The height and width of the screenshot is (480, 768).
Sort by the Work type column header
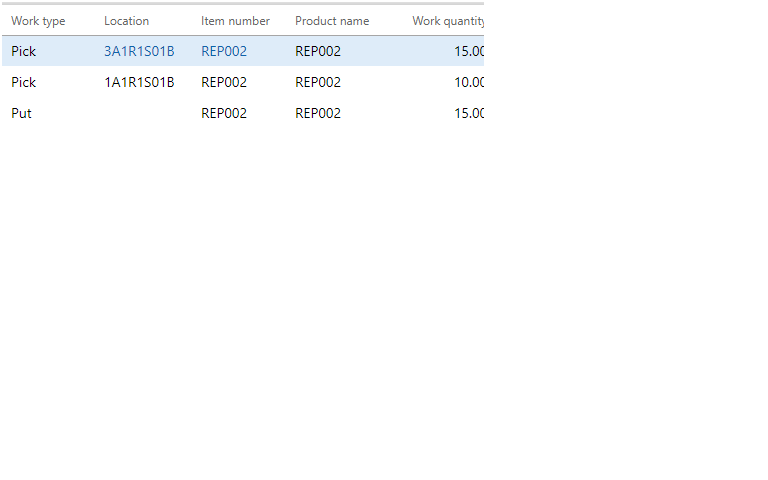pos(38,21)
